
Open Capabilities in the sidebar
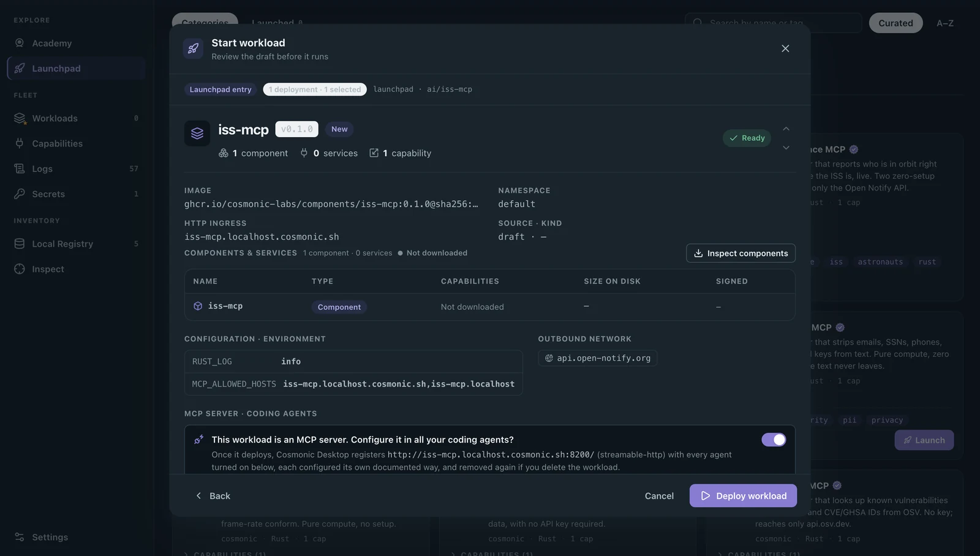pos(76,143)
